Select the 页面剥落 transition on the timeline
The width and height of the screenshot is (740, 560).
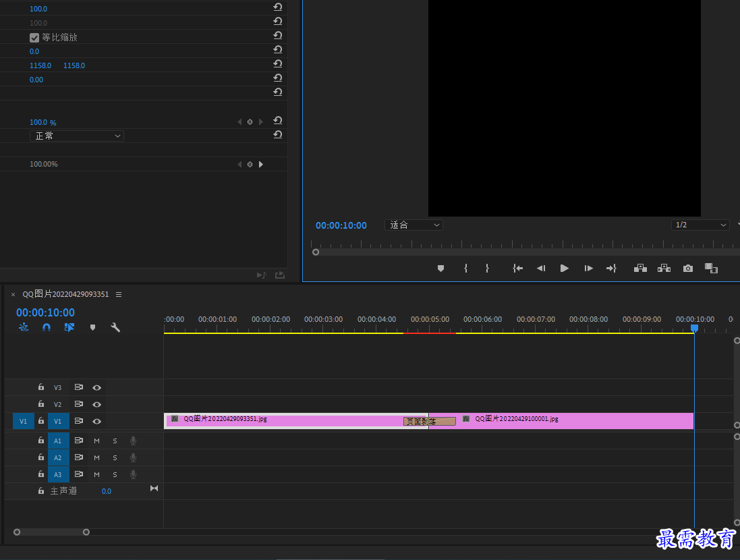click(x=430, y=421)
